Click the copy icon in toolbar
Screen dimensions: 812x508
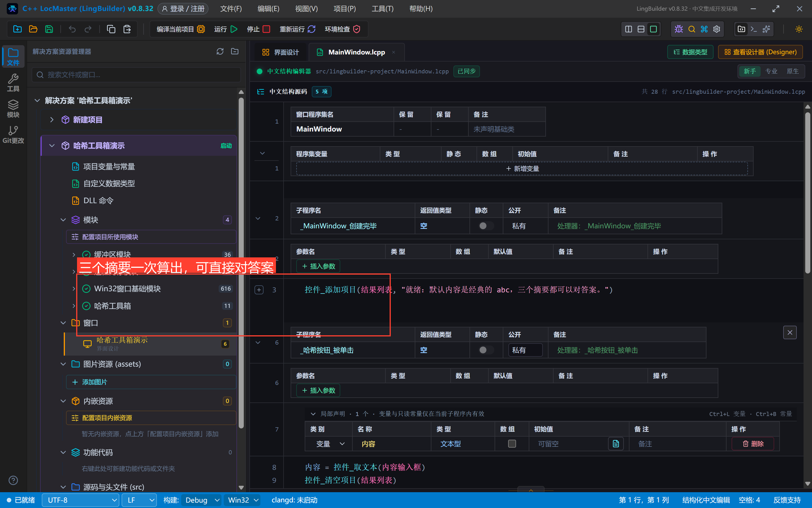click(x=111, y=29)
